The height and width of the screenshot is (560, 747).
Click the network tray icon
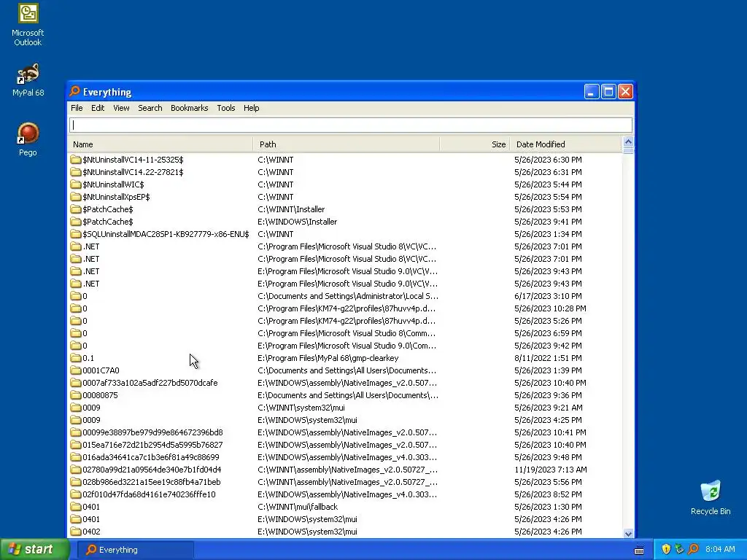pos(679,549)
